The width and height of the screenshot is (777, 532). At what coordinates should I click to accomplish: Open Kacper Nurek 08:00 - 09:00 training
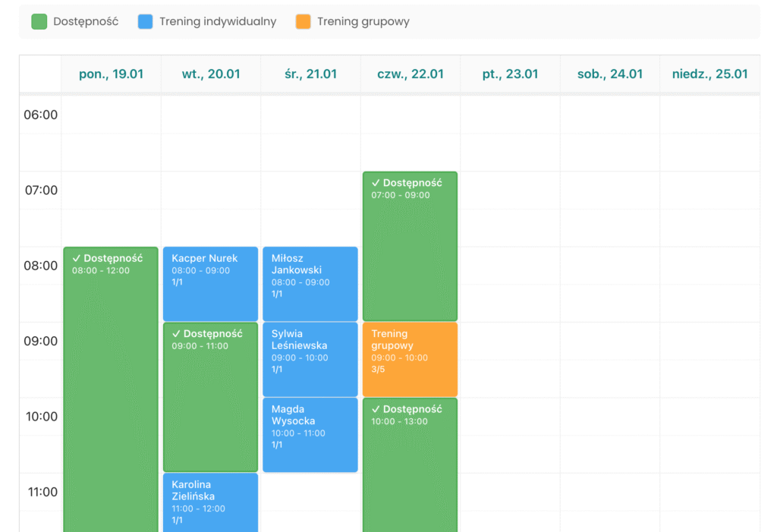(211, 284)
